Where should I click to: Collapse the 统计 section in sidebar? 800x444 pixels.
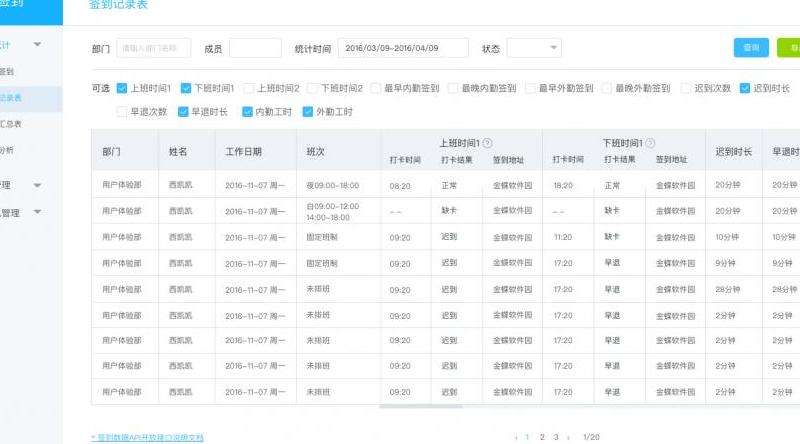37,45
